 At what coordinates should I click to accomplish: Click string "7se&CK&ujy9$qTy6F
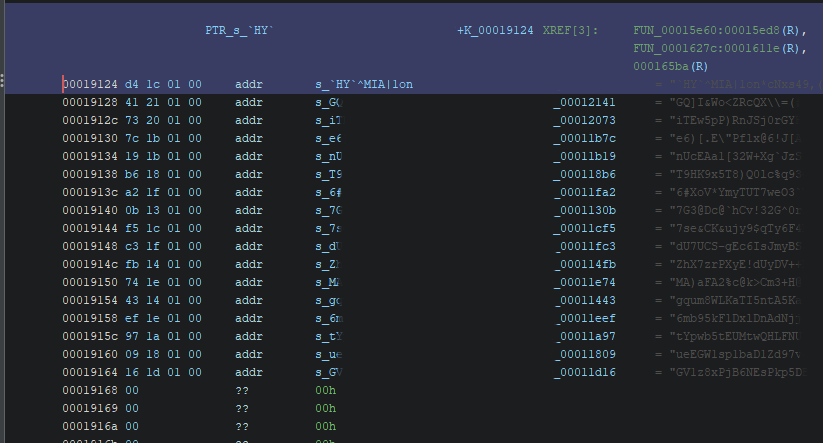point(734,228)
